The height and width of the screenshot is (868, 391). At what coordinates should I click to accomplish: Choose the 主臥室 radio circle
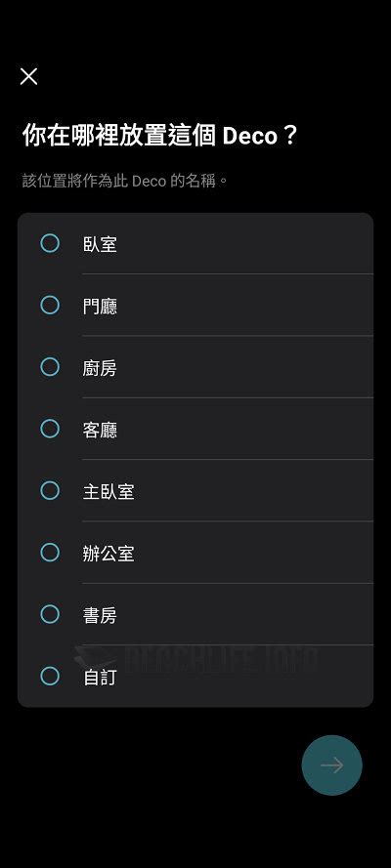tap(50, 490)
